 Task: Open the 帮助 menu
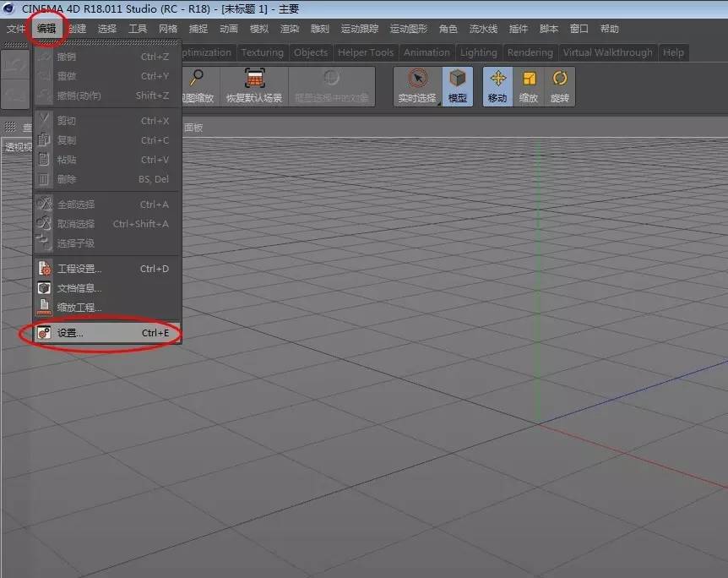coord(610,29)
